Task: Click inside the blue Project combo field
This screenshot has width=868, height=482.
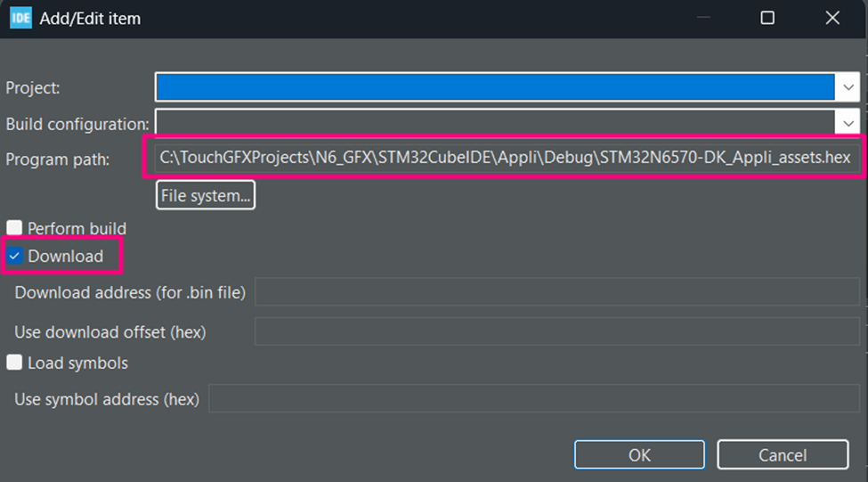Action: pos(494,87)
